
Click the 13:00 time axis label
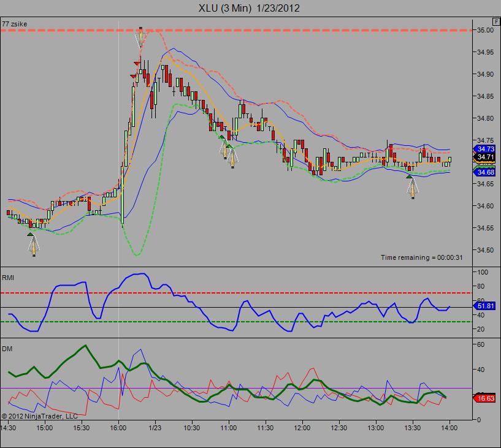tap(375, 428)
